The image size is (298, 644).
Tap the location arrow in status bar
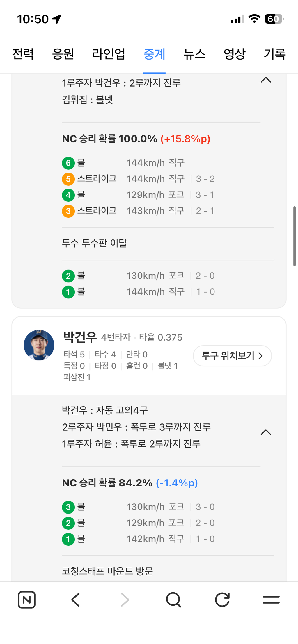point(57,19)
